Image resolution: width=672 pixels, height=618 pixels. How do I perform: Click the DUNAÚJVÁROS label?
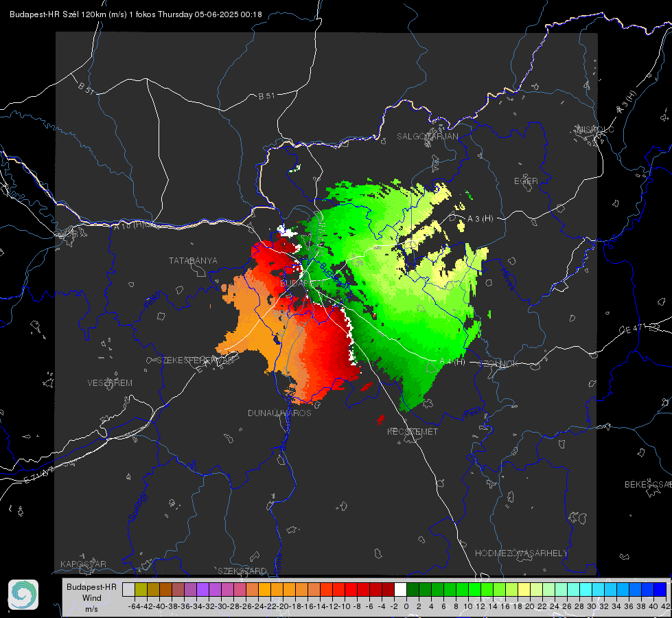coord(279,413)
